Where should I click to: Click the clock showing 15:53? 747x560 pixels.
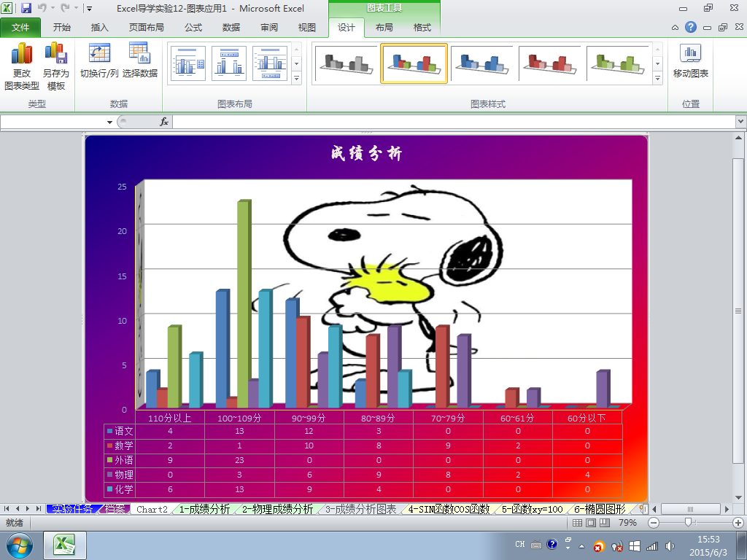click(708, 540)
